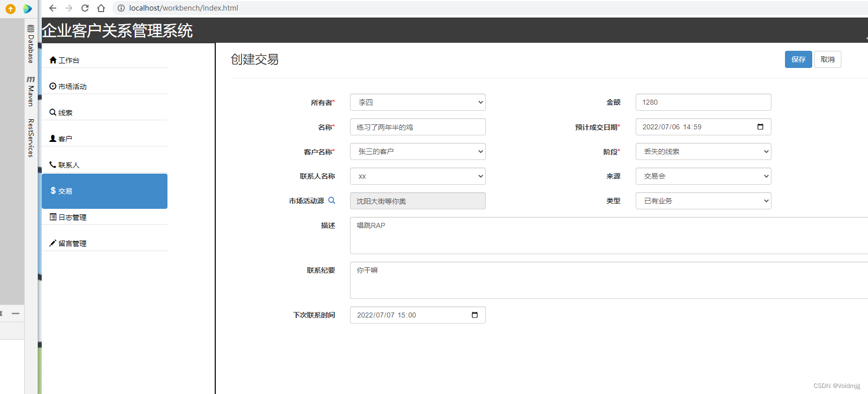This screenshot has width=868, height=394.
Task: Click the 下次联系时间 field label
Action: click(x=314, y=315)
